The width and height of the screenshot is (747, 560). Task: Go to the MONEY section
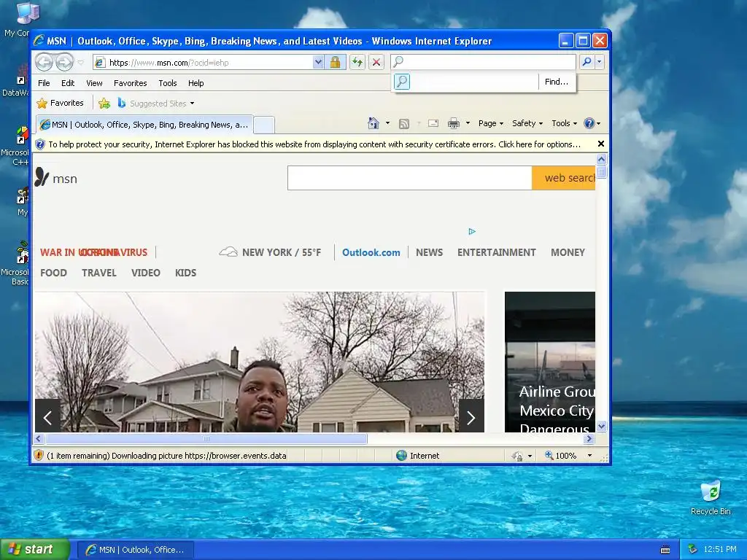coord(568,252)
